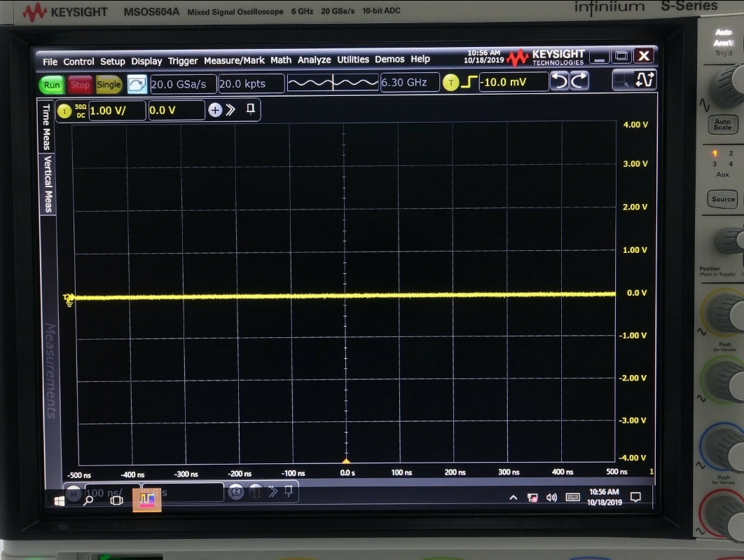The width and height of the screenshot is (744, 560).
Task: Click the yellow Single acquisition button
Action: 109,85
